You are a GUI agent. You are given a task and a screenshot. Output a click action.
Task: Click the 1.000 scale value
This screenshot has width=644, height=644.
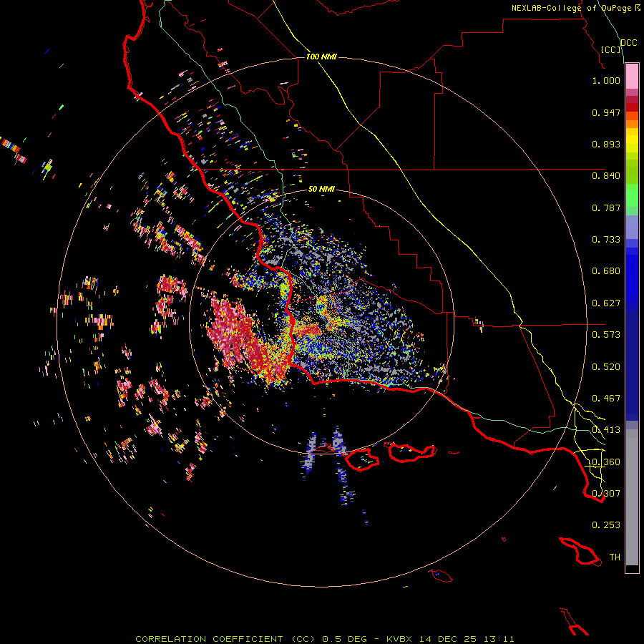(606, 80)
